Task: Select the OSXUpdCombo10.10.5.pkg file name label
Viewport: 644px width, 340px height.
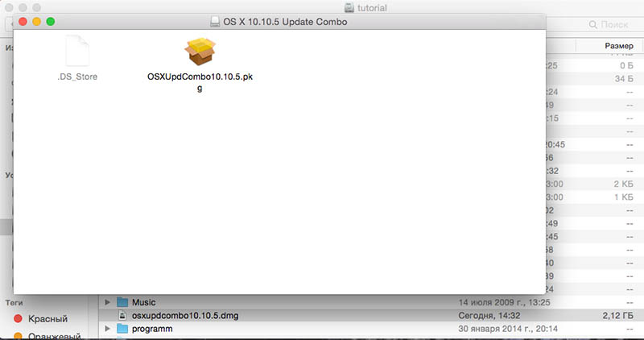Action: pos(200,82)
